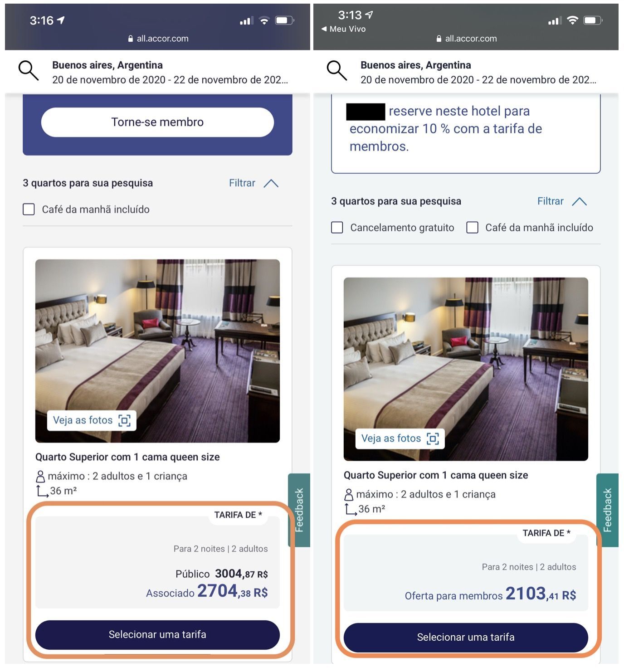
Task: Tap the battery icon in right status bar
Action: pyautogui.click(x=593, y=20)
